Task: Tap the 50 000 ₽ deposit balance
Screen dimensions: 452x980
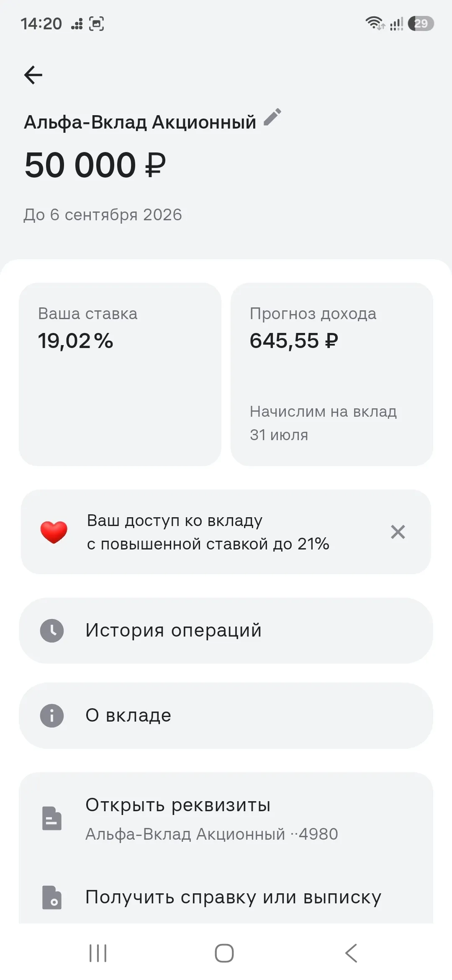Action: [95, 165]
